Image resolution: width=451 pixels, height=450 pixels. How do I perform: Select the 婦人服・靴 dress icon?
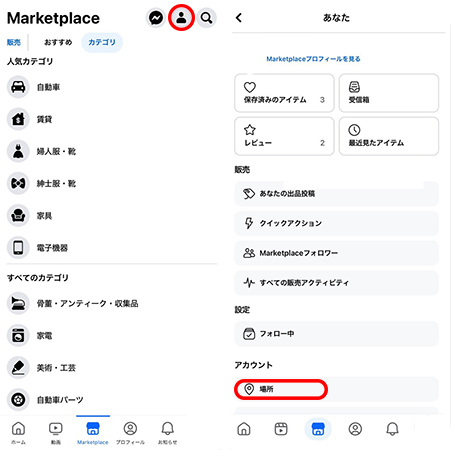18,151
